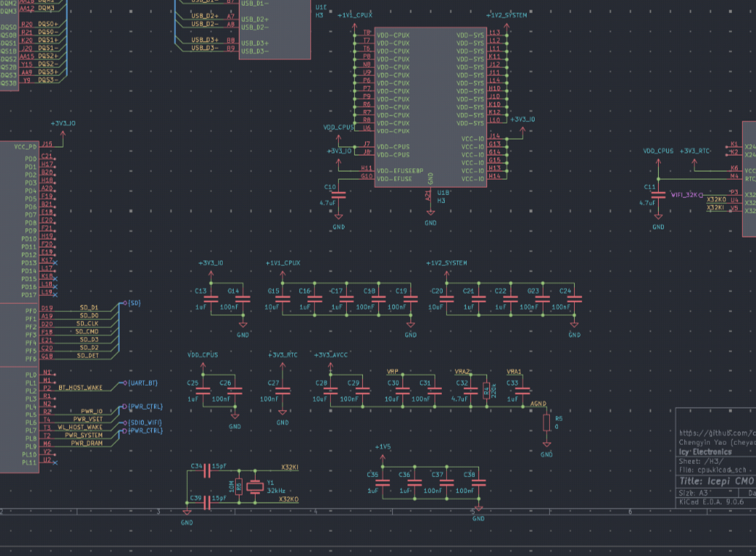Click the BT_HOST_WAKE net label
The height and width of the screenshot is (556, 756).
coord(80,387)
